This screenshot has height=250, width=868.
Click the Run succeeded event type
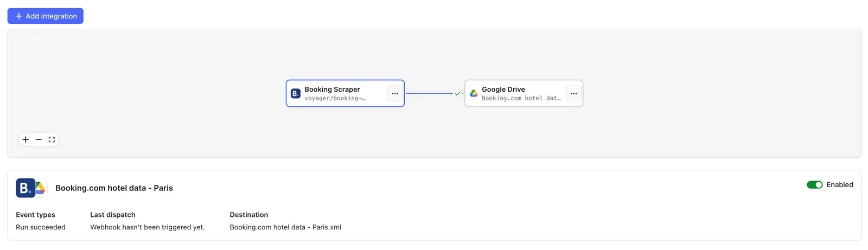point(41,227)
